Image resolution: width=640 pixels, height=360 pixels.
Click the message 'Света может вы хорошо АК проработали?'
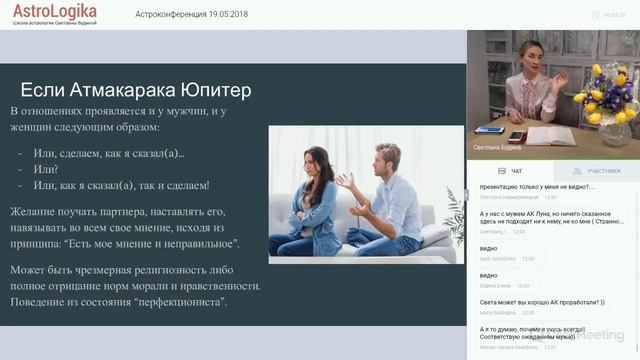tap(542, 302)
